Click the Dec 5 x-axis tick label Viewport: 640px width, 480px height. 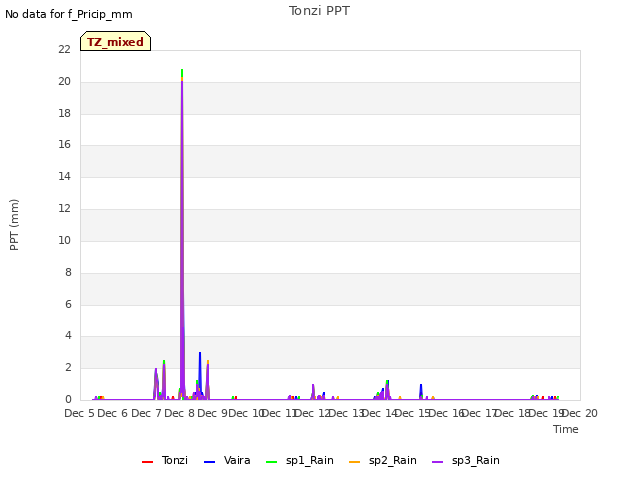[x=79, y=413]
